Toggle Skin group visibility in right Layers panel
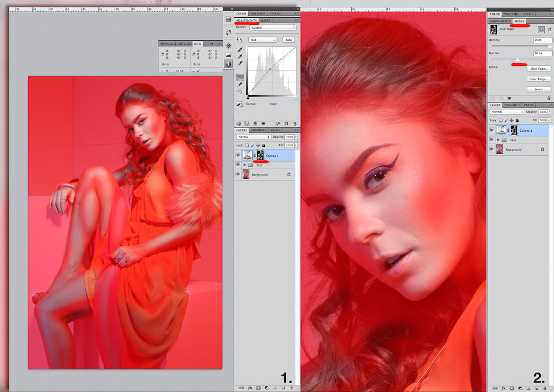Image resolution: width=554 pixels, height=392 pixels. tap(491, 140)
